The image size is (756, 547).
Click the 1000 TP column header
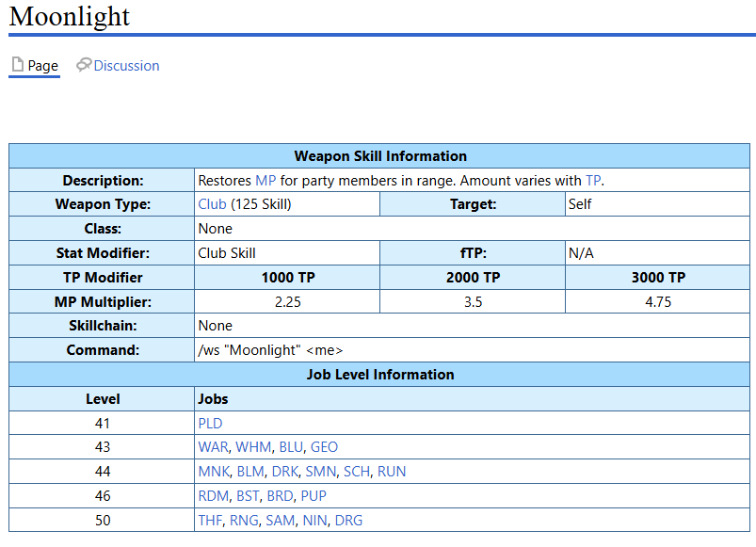coord(287,278)
